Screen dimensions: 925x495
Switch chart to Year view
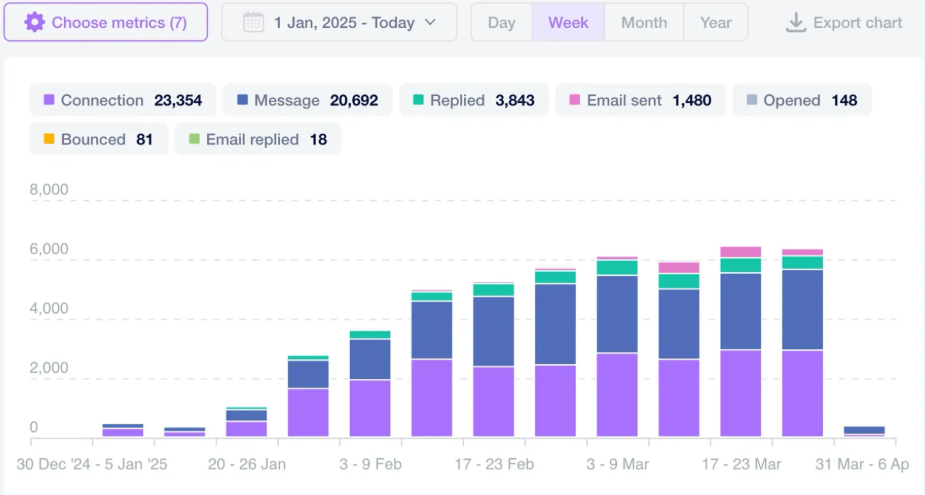[x=715, y=22]
